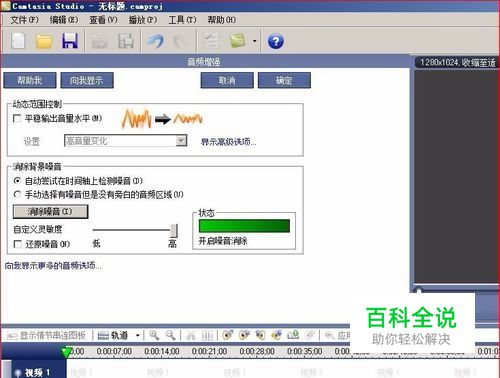
Task: Click the 消除噪音(I) button
Action: (50, 211)
